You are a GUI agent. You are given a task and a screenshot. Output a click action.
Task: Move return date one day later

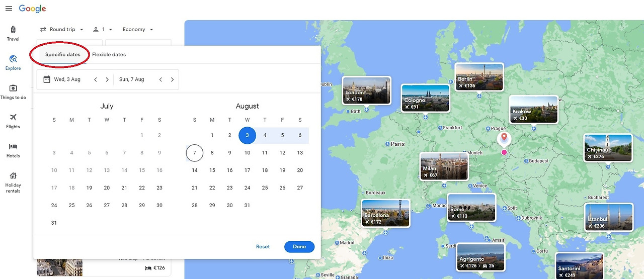tap(172, 79)
